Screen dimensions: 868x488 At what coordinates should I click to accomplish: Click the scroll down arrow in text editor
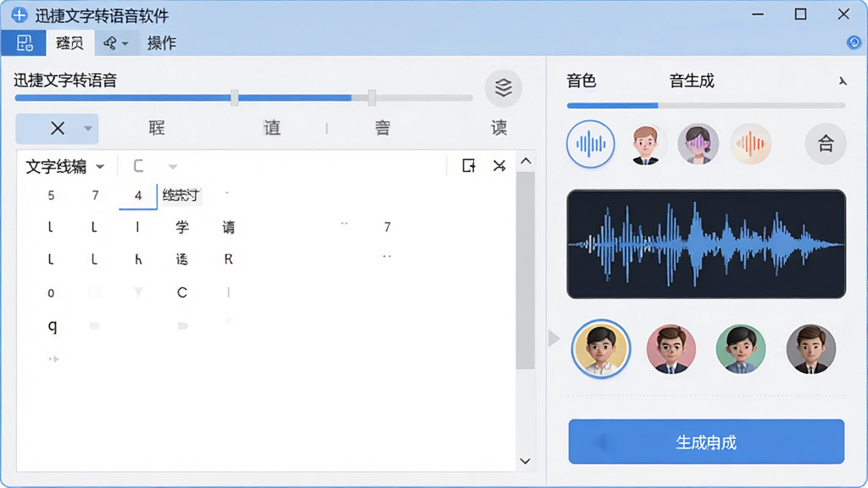coord(526,461)
